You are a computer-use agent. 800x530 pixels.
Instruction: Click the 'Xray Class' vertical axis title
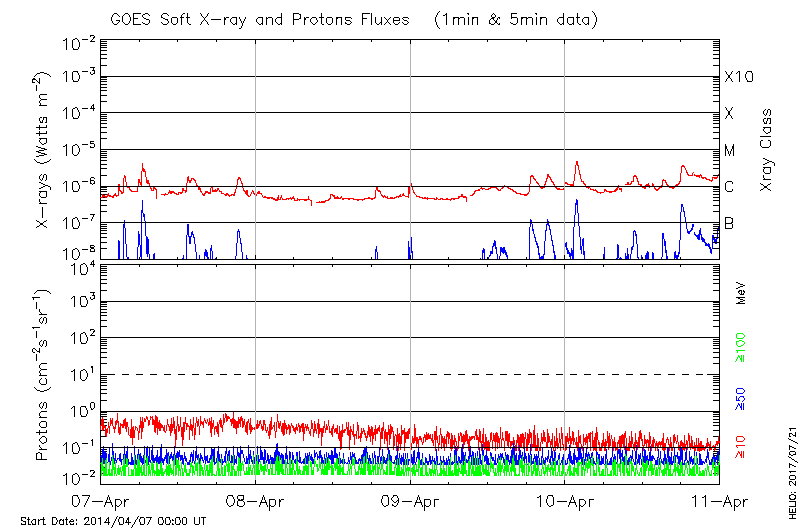(x=766, y=150)
